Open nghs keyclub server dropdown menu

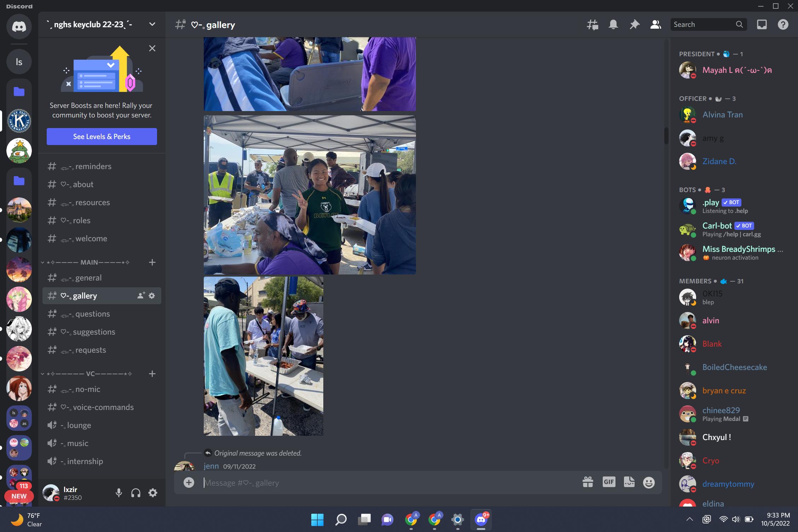pos(152,24)
